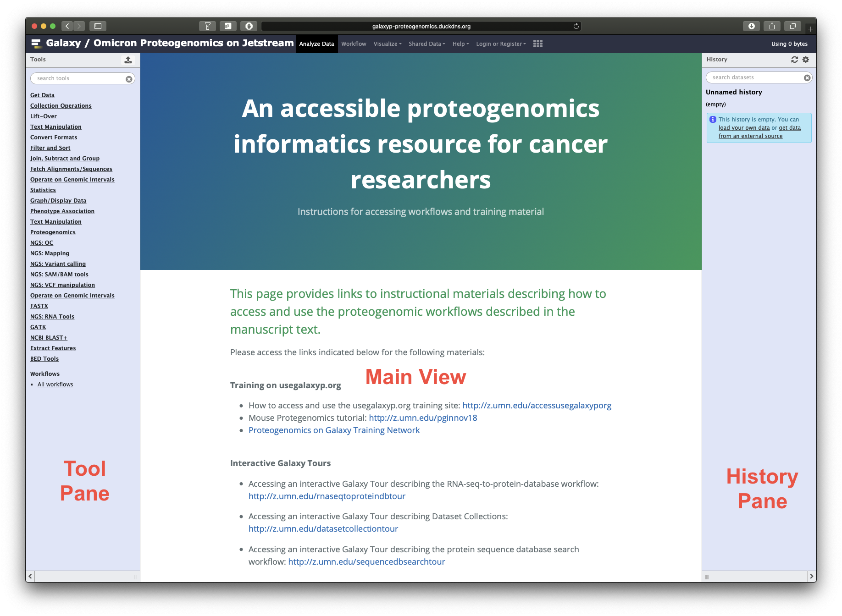Screen dimensions: 842x616
Task: Click the first Safari extension icon in the toolbar
Action: click(x=207, y=26)
